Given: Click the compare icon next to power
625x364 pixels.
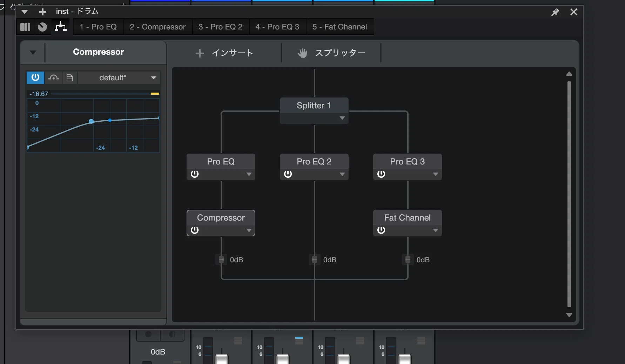Looking at the screenshot, I should (53, 77).
